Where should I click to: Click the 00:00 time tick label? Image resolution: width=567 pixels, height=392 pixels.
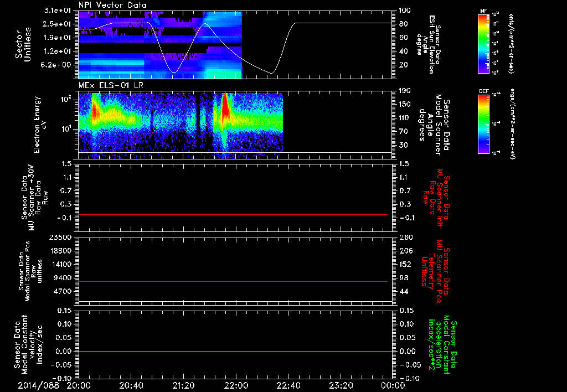pyautogui.click(x=393, y=385)
